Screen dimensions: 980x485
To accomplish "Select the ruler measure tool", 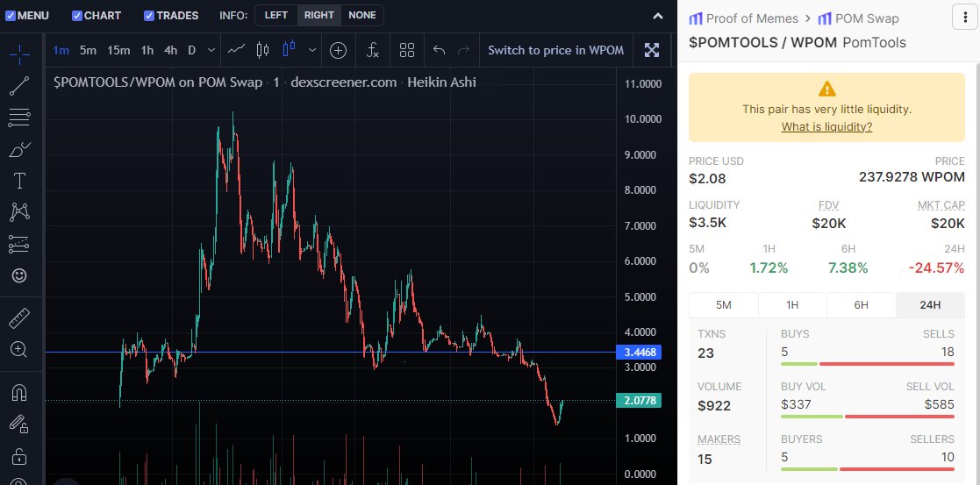I will coord(19,318).
